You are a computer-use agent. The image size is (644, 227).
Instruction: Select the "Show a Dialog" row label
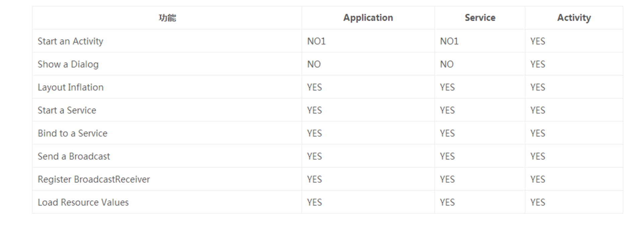(x=68, y=64)
